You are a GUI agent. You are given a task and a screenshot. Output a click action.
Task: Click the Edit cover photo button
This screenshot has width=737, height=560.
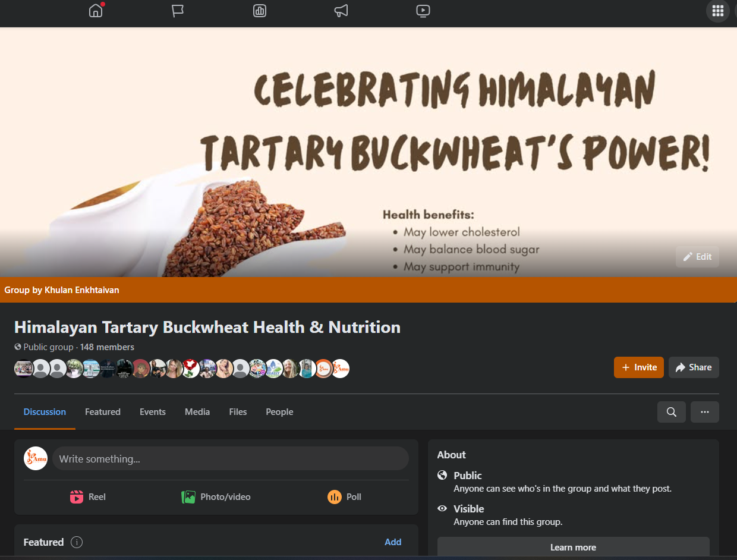click(697, 257)
